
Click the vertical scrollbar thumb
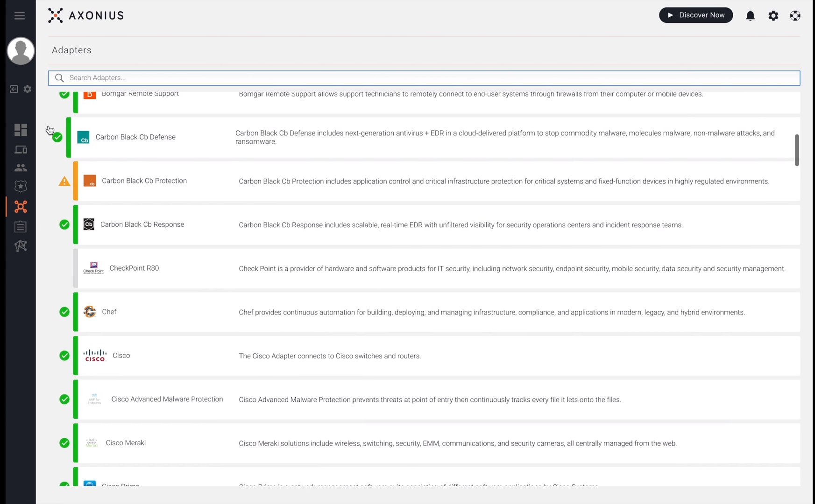(797, 150)
